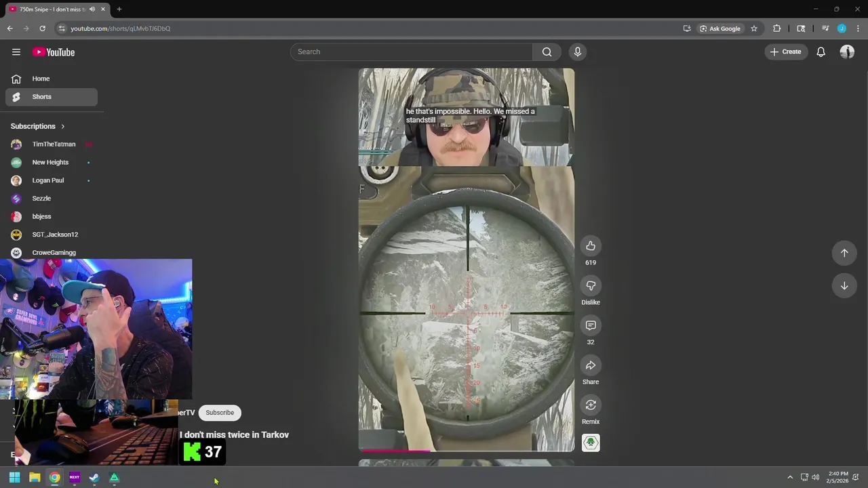Open the YouTube account avatar menu
This screenshot has width=868, height=488.
click(847, 52)
